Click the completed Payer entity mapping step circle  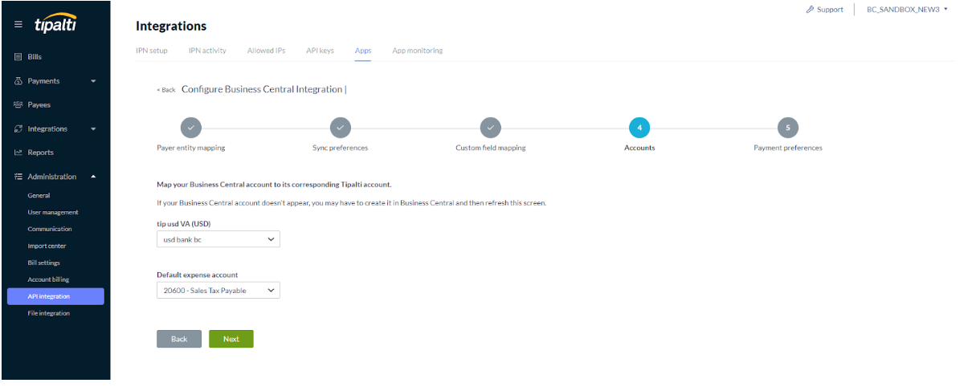[190, 127]
